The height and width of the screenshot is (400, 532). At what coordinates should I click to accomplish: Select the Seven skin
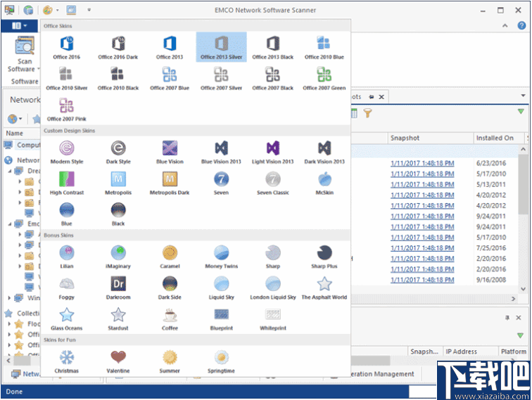(221, 183)
